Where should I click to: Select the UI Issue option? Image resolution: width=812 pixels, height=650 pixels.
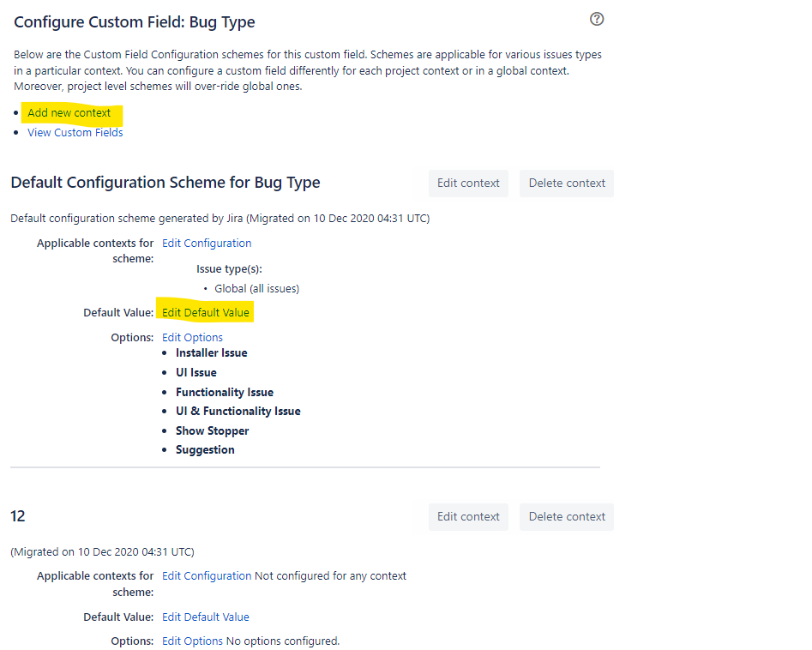click(195, 372)
